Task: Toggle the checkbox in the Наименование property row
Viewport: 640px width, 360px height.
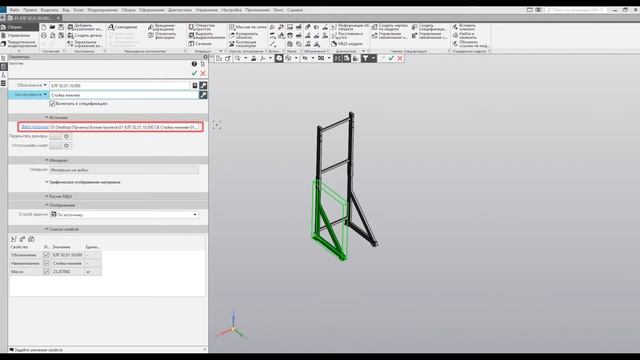Action: [x=46, y=263]
